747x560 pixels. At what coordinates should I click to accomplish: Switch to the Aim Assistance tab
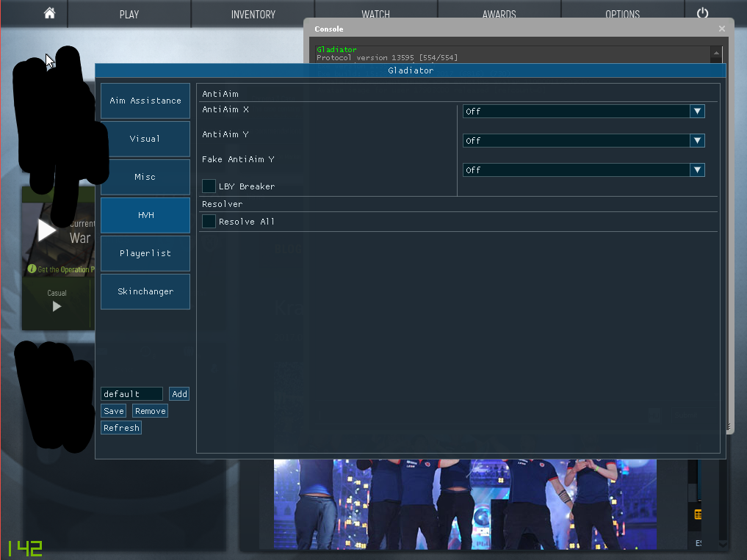coord(145,101)
